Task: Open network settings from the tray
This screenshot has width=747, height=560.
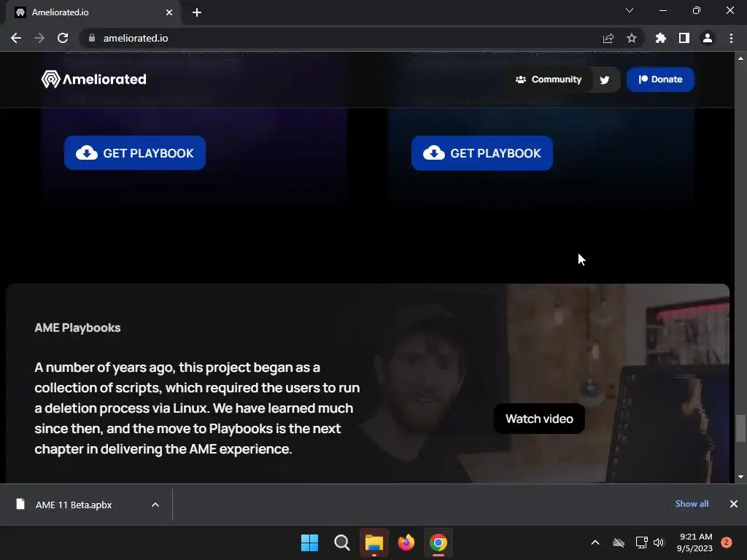Action: point(641,542)
